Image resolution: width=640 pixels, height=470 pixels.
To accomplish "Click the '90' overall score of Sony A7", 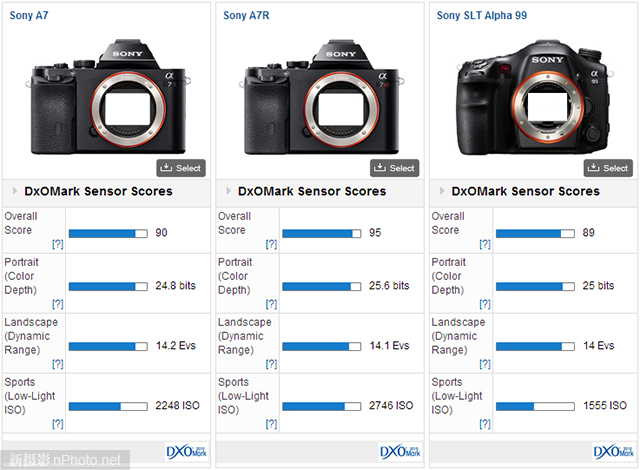I will pyautogui.click(x=161, y=233).
